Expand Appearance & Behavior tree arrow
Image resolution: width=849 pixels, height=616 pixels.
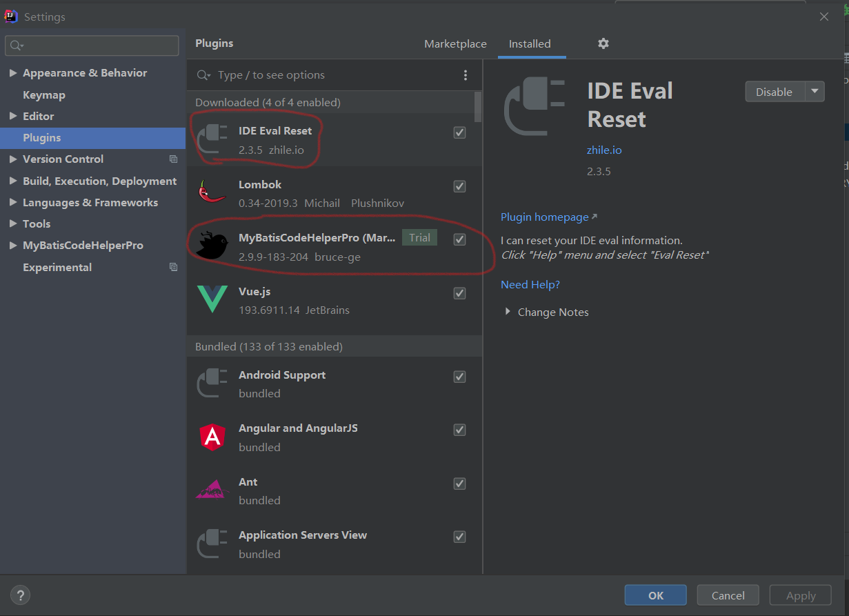click(x=13, y=73)
